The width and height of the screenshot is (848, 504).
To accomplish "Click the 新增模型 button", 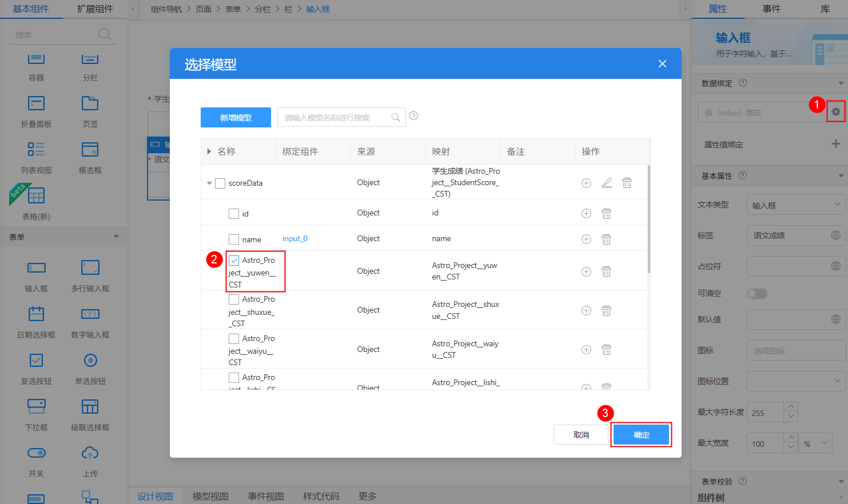I will pyautogui.click(x=236, y=118).
